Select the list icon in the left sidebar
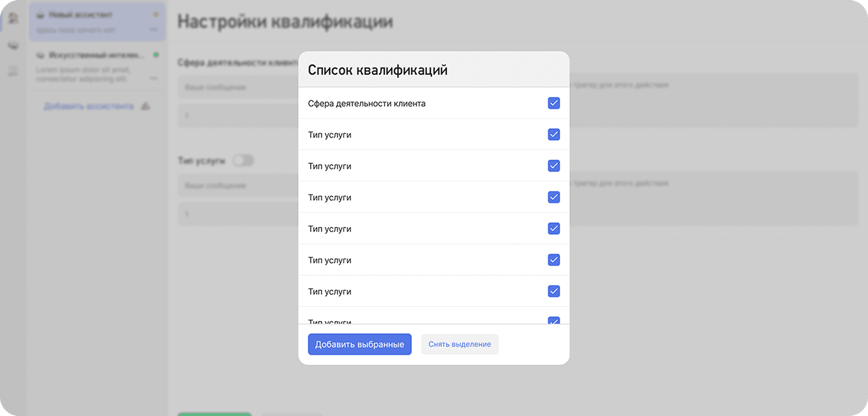This screenshot has height=416, width=868. pyautogui.click(x=13, y=71)
